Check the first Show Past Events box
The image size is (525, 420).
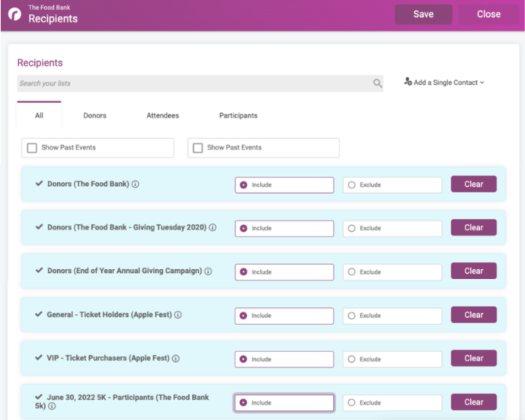(x=31, y=148)
